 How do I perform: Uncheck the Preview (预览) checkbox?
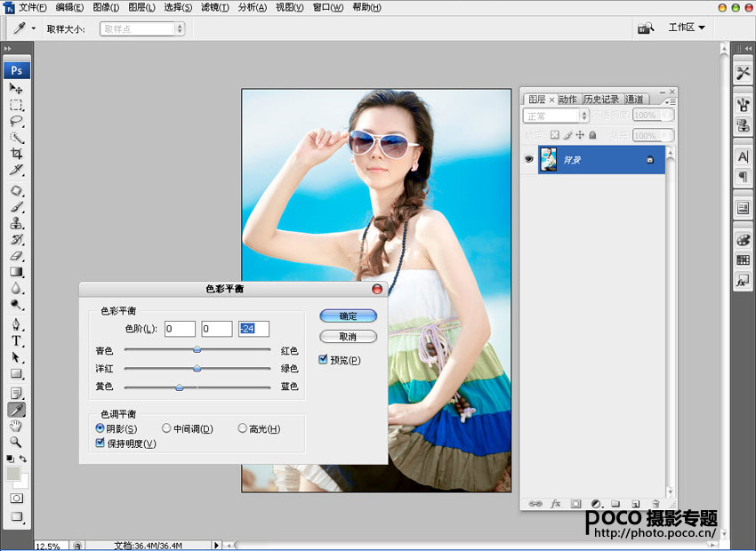coord(324,360)
